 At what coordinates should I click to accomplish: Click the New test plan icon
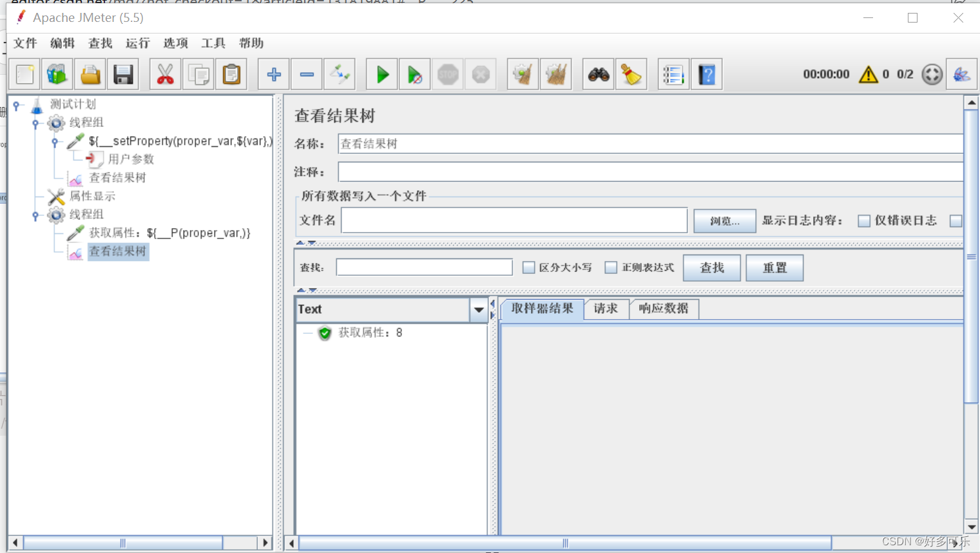[x=24, y=75]
